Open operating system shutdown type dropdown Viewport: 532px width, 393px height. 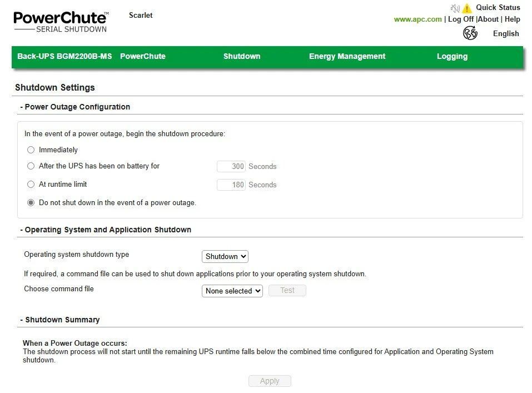(225, 257)
